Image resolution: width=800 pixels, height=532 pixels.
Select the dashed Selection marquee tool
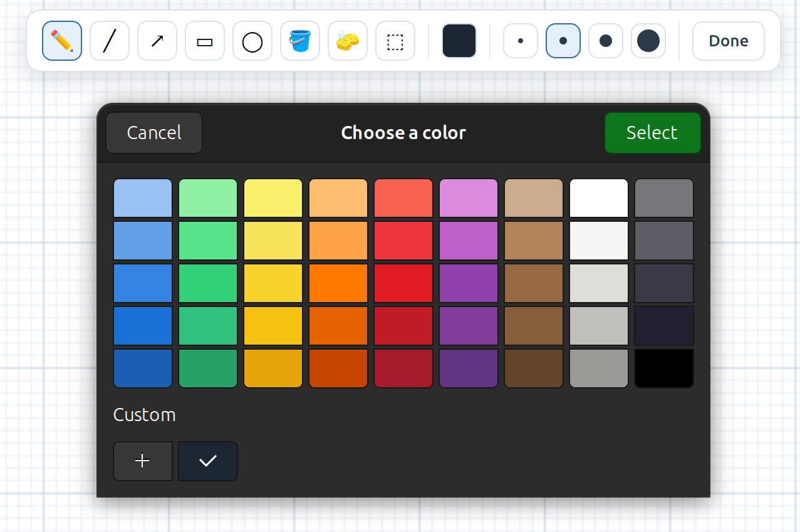pos(395,41)
